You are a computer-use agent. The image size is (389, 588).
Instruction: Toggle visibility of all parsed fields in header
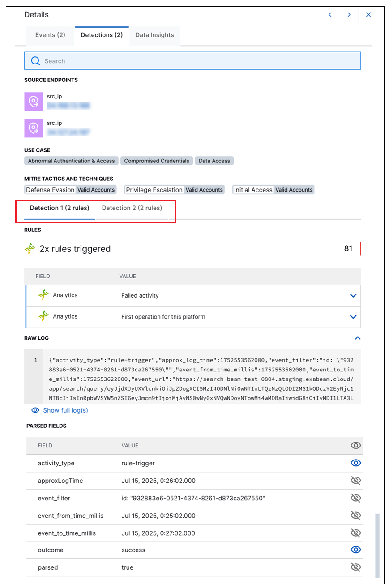(356, 445)
